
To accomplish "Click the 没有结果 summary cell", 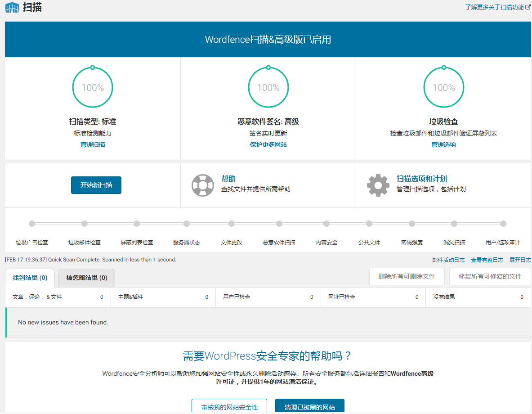I will [478, 297].
